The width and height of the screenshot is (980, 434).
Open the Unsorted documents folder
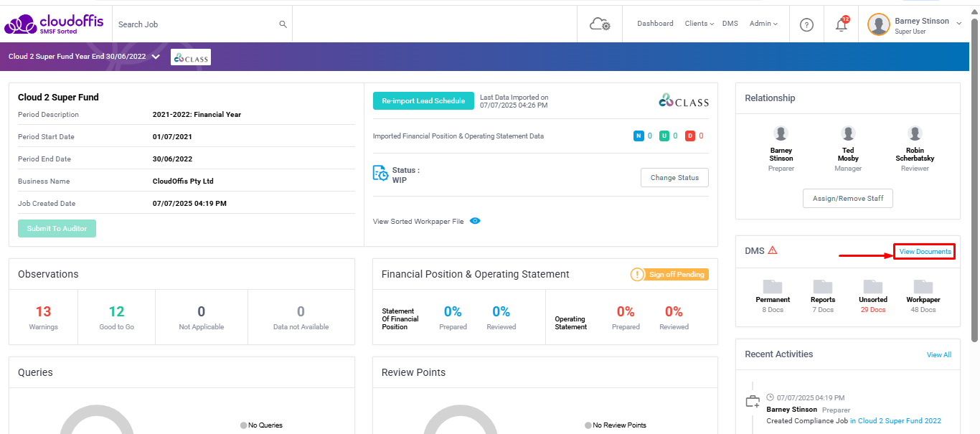(873, 287)
